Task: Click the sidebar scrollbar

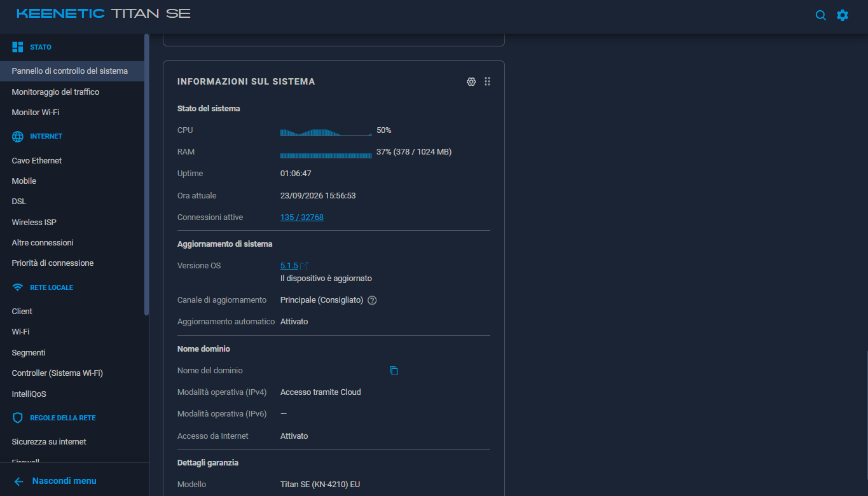Action: 147,175
